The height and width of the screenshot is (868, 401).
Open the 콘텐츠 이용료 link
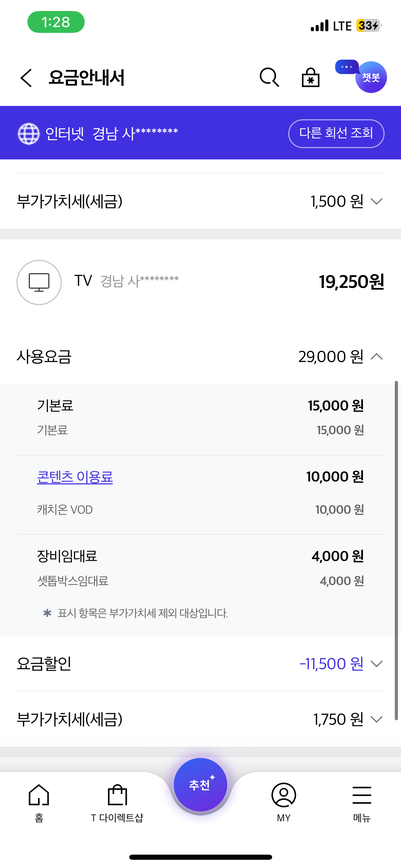75,477
